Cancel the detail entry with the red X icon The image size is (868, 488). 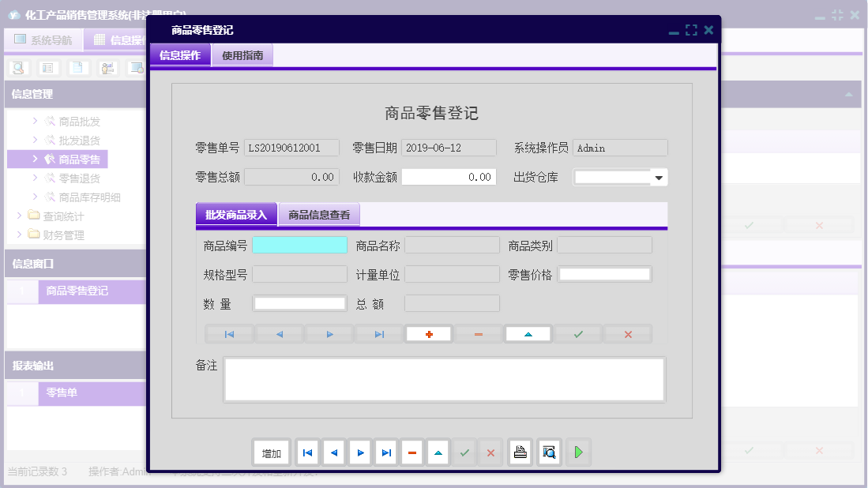627,333
